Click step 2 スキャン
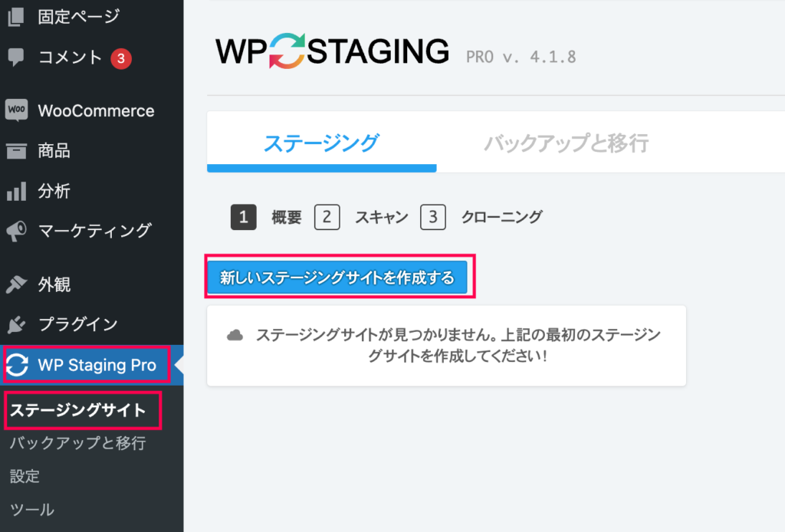785x532 pixels. coord(362,217)
